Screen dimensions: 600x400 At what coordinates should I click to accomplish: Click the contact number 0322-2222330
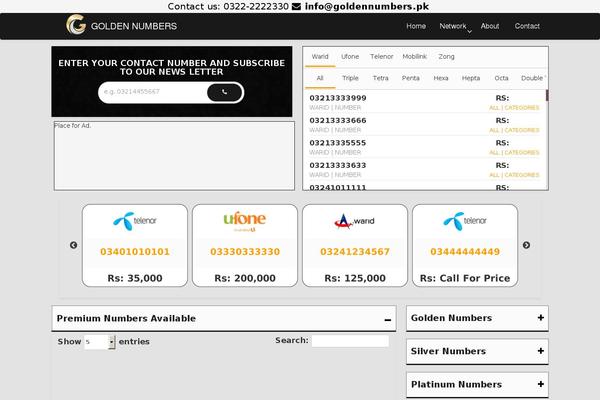[256, 7]
